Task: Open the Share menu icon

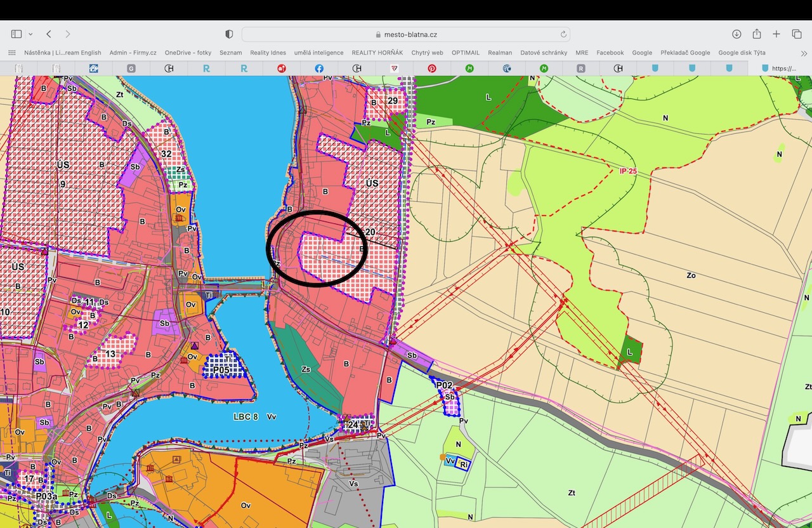Action: pos(757,34)
